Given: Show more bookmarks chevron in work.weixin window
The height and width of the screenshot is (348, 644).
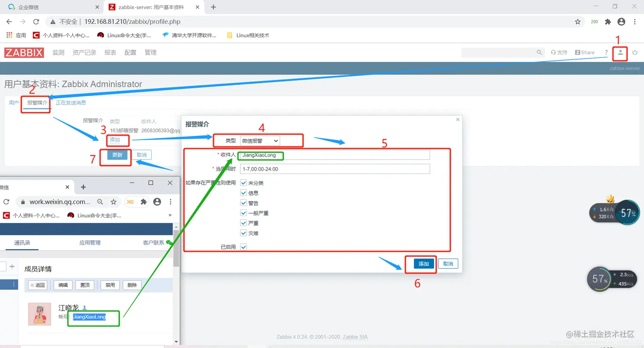Looking at the screenshot, I should (170, 215).
